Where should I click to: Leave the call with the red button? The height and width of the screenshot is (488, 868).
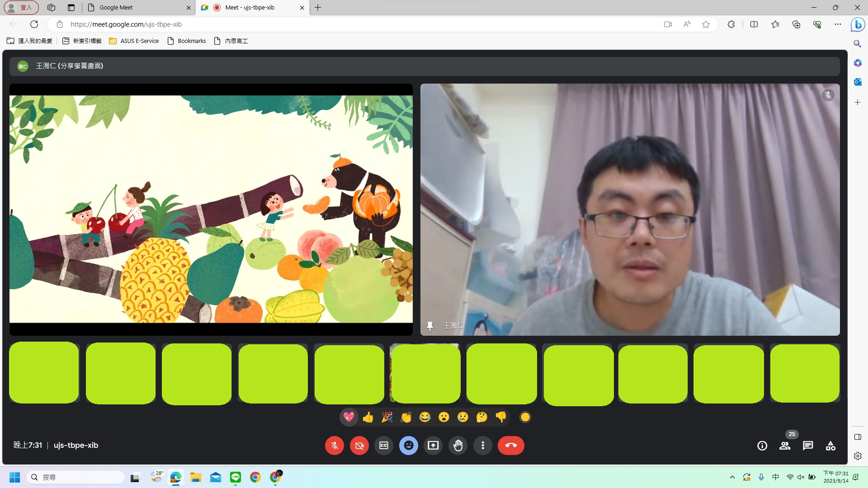(x=511, y=446)
